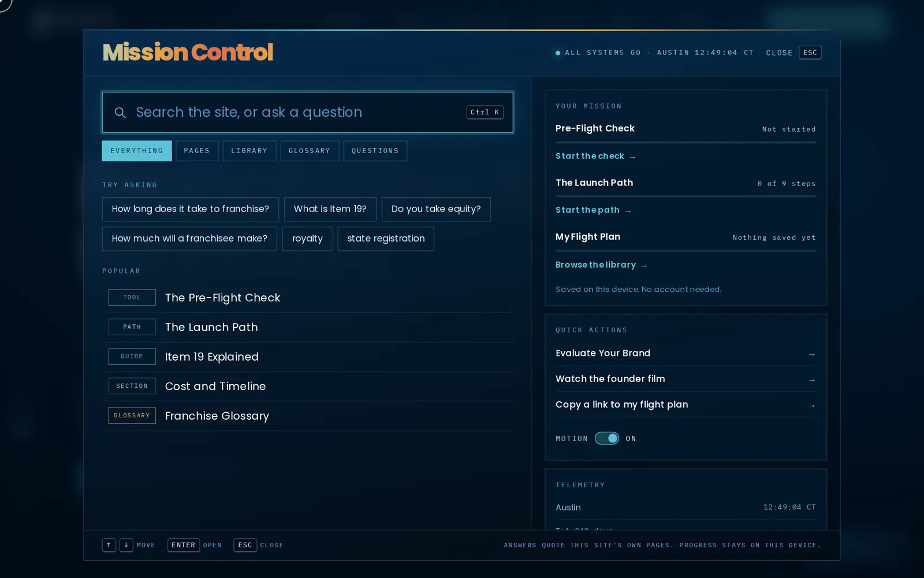This screenshot has height=578, width=924.
Task: Click the Pre-Flight Check mission heading
Action: [x=595, y=128]
